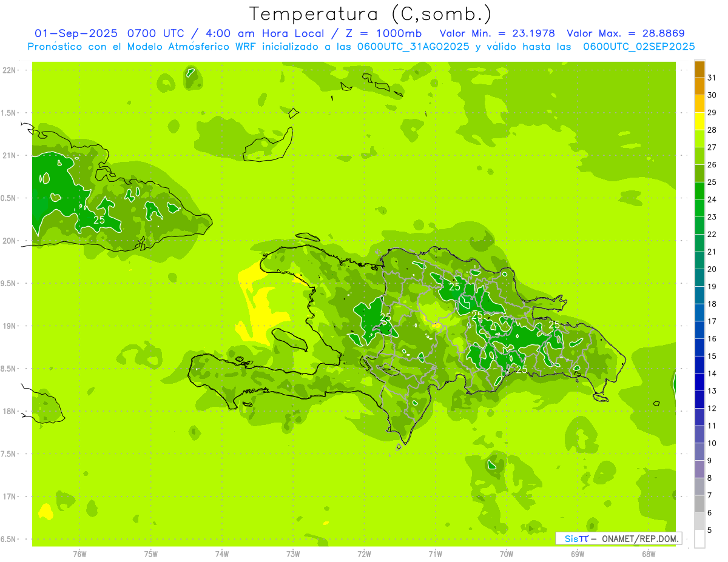Image resolution: width=728 pixels, height=562 pixels.
Task: Click the "Temperatura (C,somb.)" map title
Action: point(371,14)
